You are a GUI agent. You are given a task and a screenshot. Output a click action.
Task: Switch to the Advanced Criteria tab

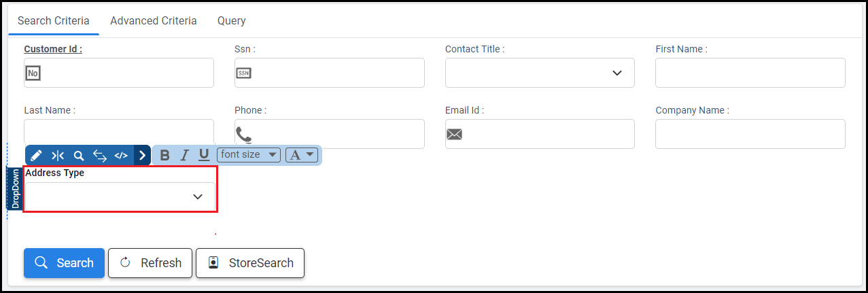154,20
